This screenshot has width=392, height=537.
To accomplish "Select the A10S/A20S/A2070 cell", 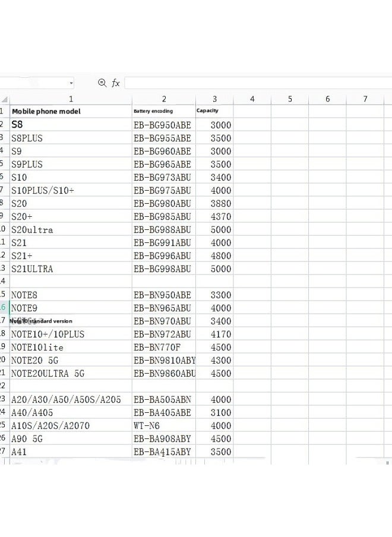I will tap(71, 425).
